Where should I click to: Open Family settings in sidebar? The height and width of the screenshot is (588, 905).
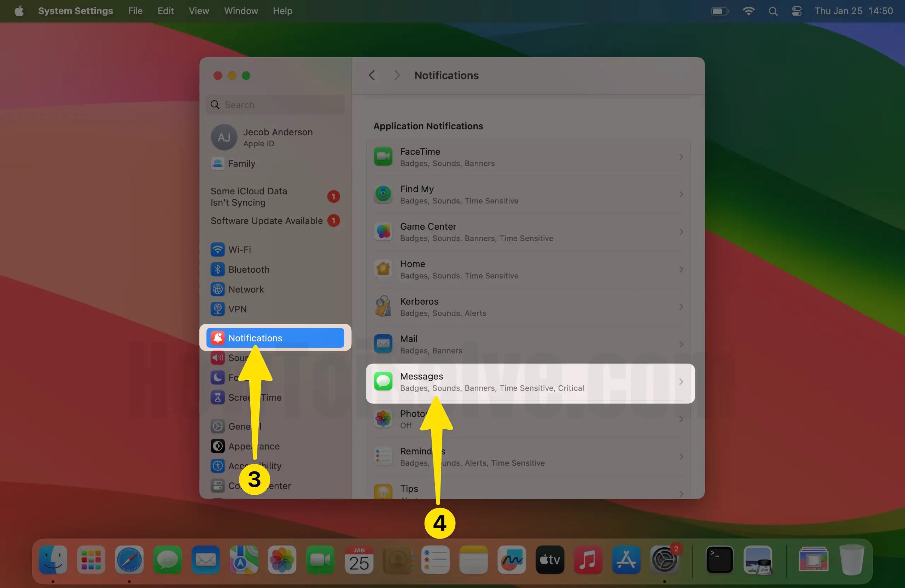pos(275,164)
